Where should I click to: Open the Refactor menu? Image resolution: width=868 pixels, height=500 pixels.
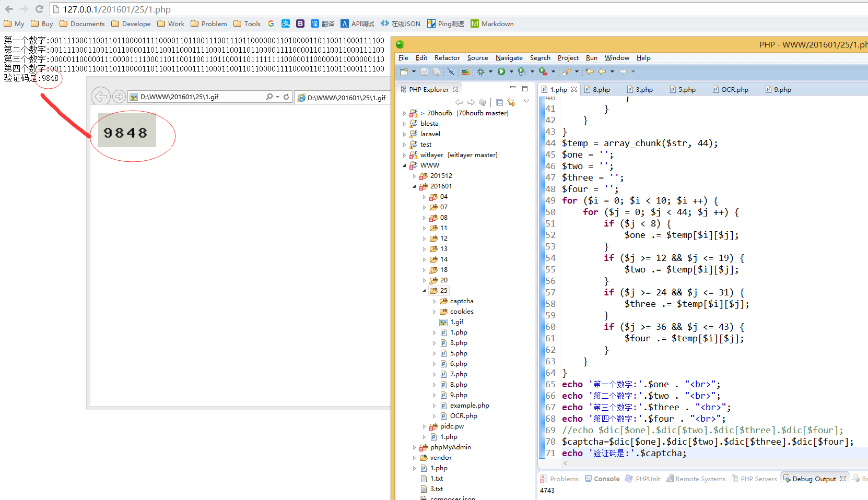pyautogui.click(x=447, y=58)
